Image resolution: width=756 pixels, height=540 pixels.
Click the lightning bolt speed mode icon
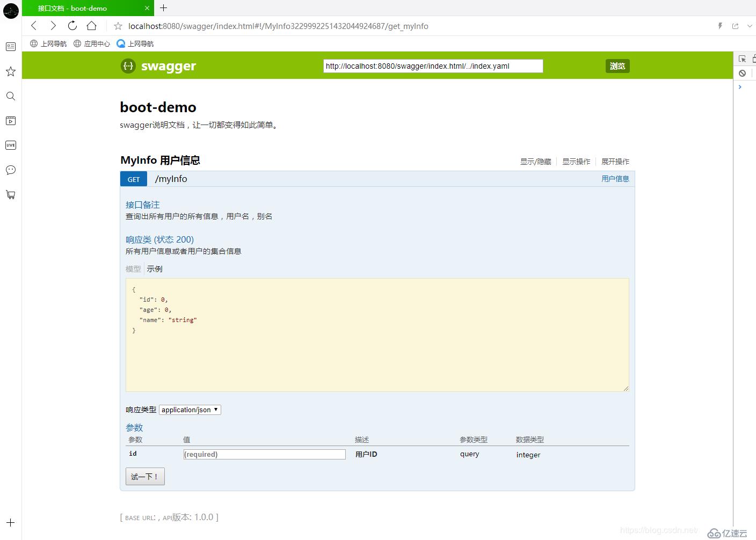[720, 26]
